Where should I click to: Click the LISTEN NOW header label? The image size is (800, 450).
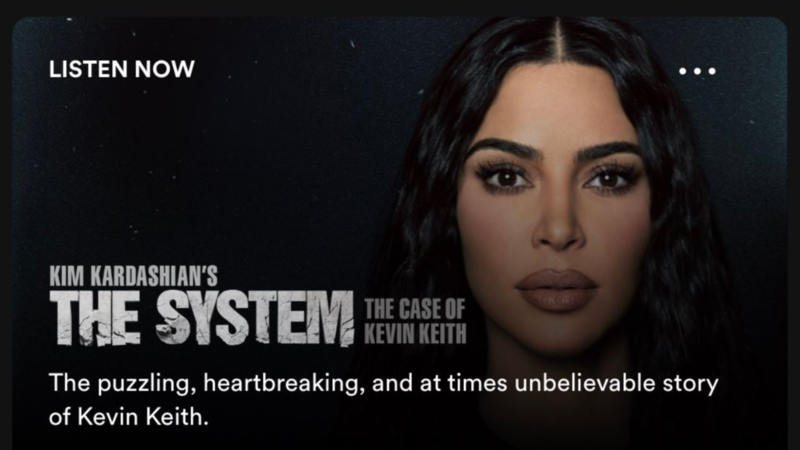click(121, 69)
